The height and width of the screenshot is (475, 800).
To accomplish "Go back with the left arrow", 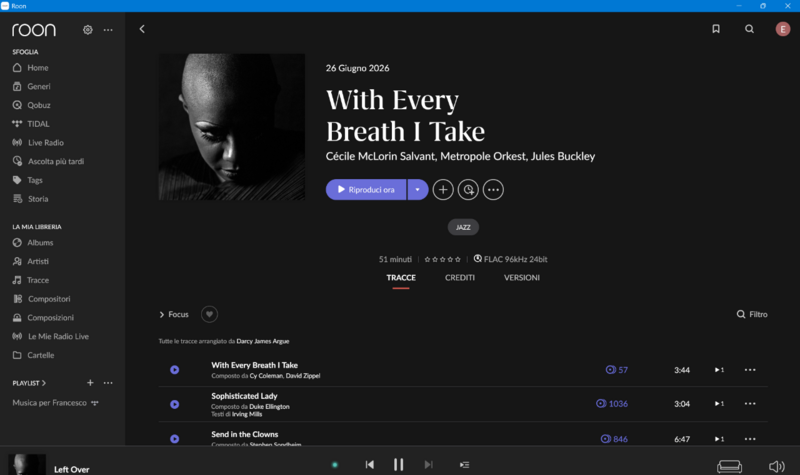I will [x=142, y=29].
